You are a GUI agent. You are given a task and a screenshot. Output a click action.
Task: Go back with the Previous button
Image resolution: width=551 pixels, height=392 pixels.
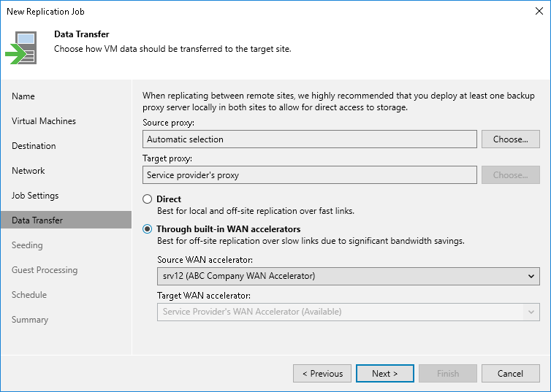[322, 374]
